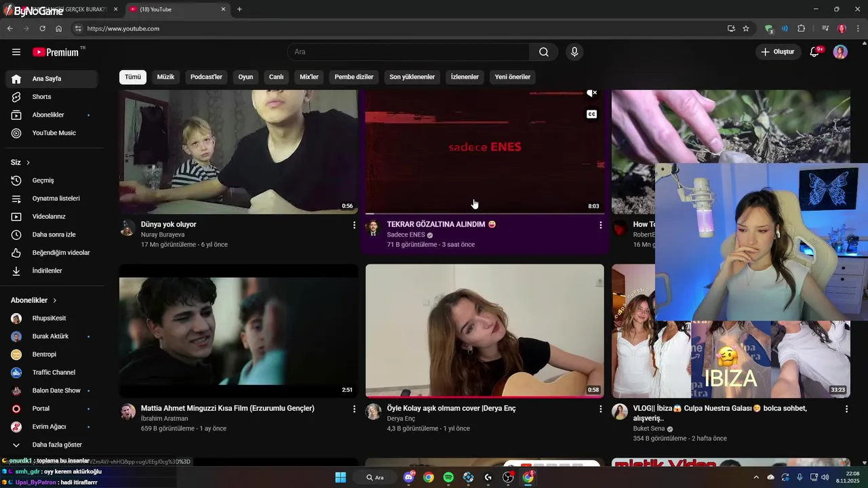The width and height of the screenshot is (868, 488).
Task: Expand the Abonelikler section header
Action: click(x=34, y=300)
